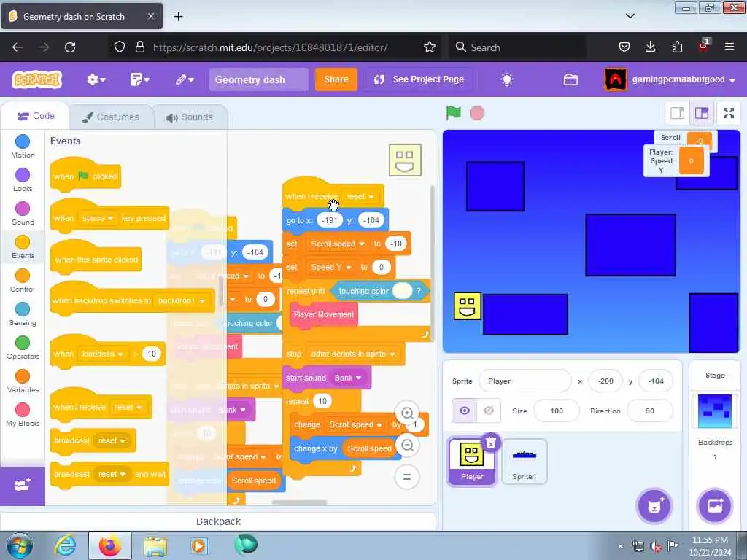Select the My Blocks category

pos(23,414)
